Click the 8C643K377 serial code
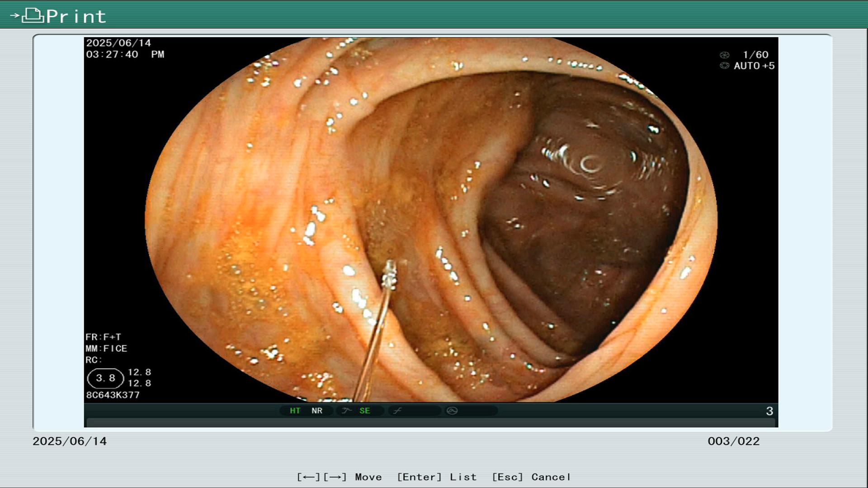Image resolution: width=868 pixels, height=488 pixels. pos(113,395)
